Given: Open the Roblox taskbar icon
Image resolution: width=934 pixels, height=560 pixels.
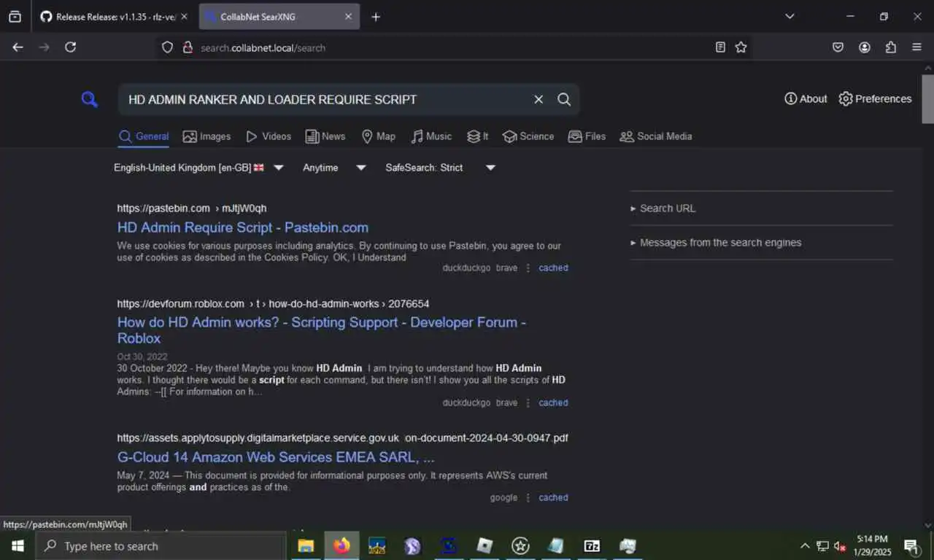Looking at the screenshot, I should (485, 546).
